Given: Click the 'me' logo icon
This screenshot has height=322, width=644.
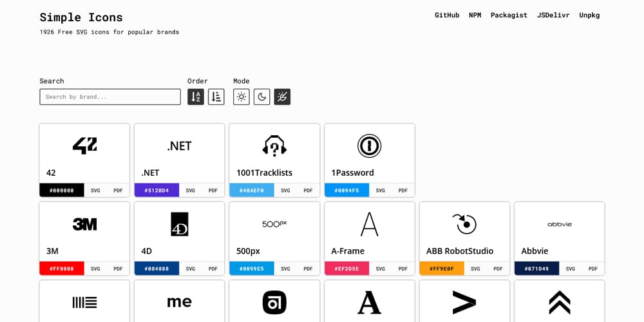Looking at the screenshot, I should click(x=180, y=302).
